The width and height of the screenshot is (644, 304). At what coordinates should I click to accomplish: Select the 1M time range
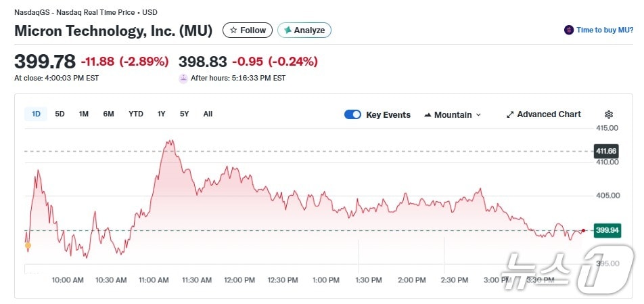(83, 114)
